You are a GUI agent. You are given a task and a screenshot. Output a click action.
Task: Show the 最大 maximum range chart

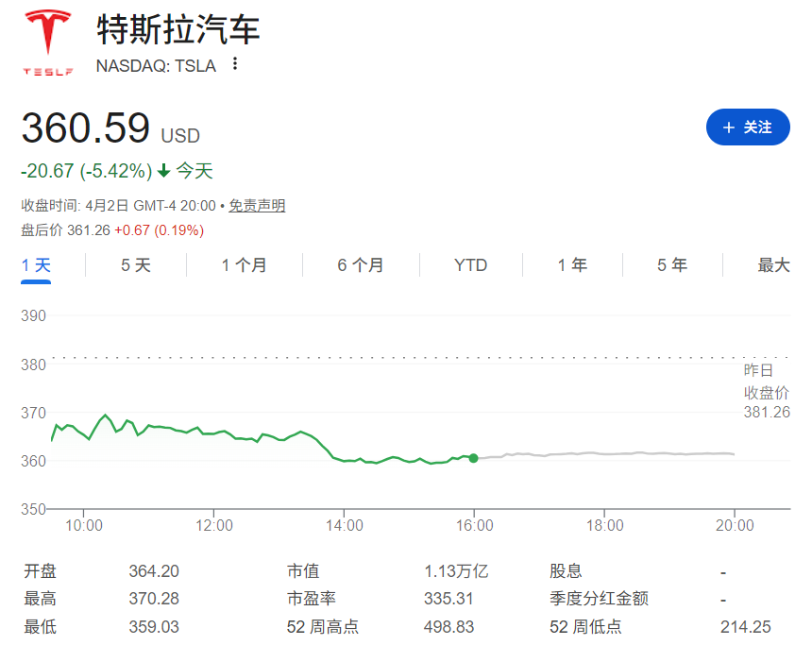[x=774, y=265]
